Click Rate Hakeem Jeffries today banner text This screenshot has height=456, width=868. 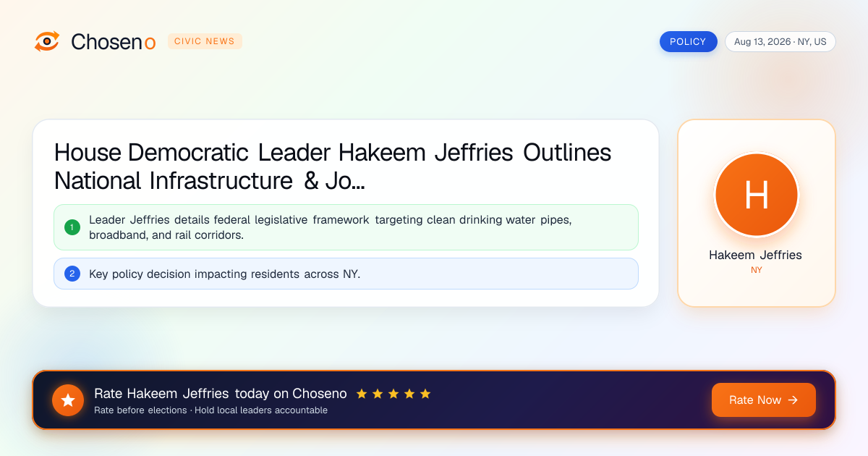point(221,394)
